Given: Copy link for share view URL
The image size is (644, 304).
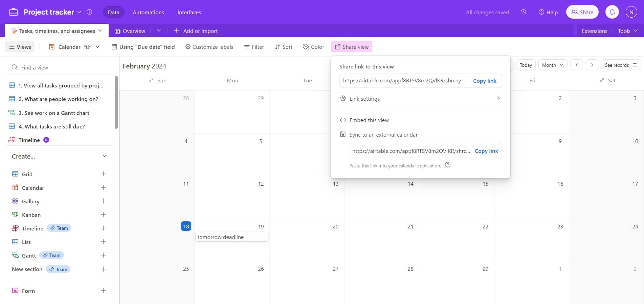Looking at the screenshot, I should (485, 81).
